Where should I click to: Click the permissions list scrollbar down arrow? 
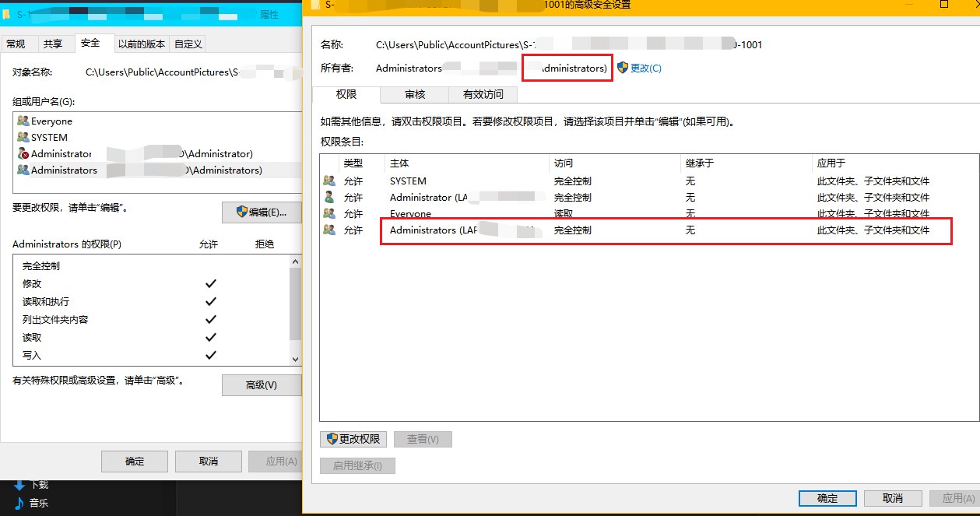click(x=295, y=359)
